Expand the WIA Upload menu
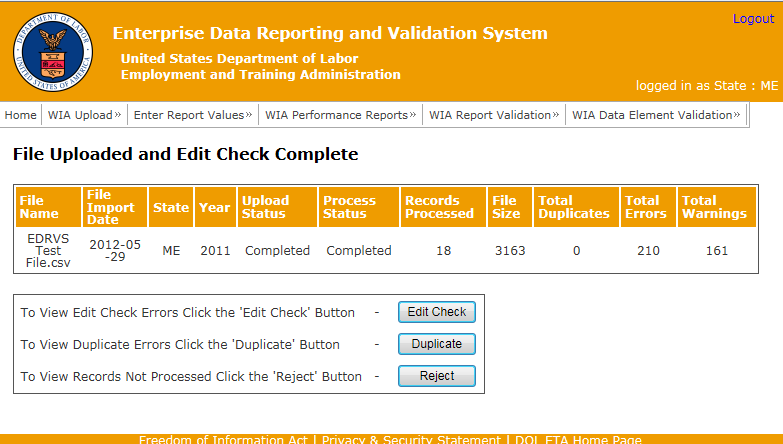 click(x=84, y=115)
